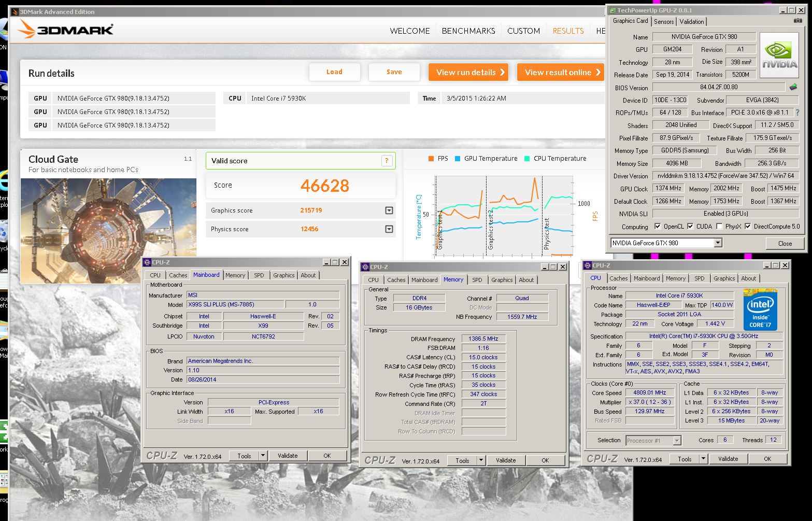Switch to the Validation tab in GPU-Z

tap(692, 22)
